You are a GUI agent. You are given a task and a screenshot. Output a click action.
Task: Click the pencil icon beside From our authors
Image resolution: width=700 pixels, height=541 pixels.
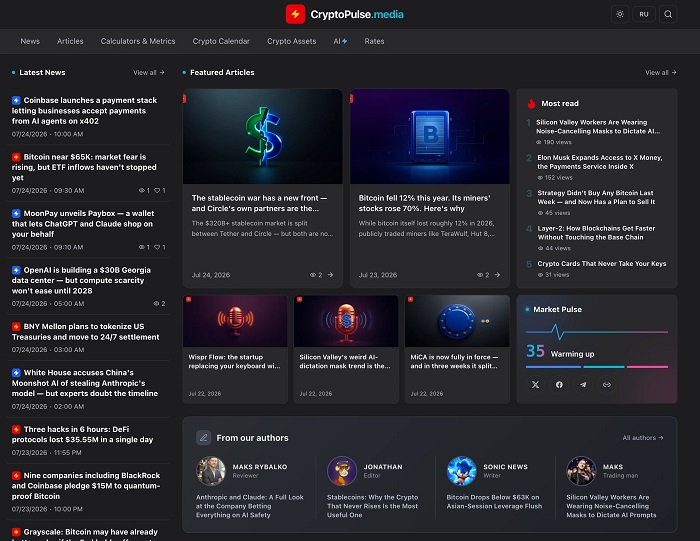click(204, 437)
